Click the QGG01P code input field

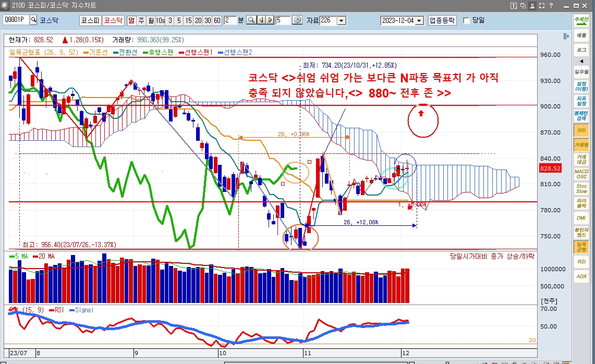[16, 20]
